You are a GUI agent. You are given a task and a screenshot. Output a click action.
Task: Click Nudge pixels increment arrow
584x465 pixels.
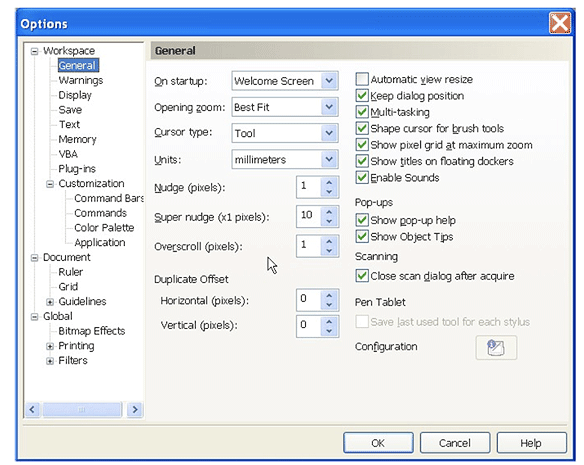(x=329, y=183)
